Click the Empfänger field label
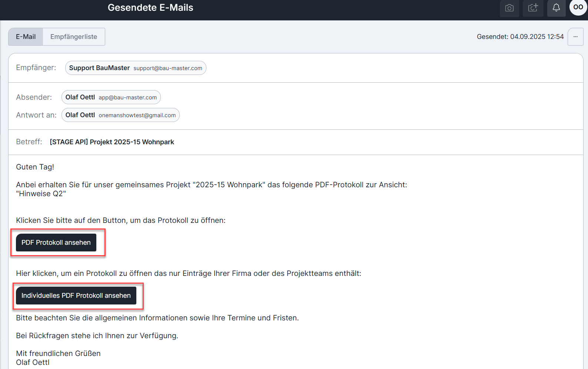The image size is (588, 369). click(36, 67)
